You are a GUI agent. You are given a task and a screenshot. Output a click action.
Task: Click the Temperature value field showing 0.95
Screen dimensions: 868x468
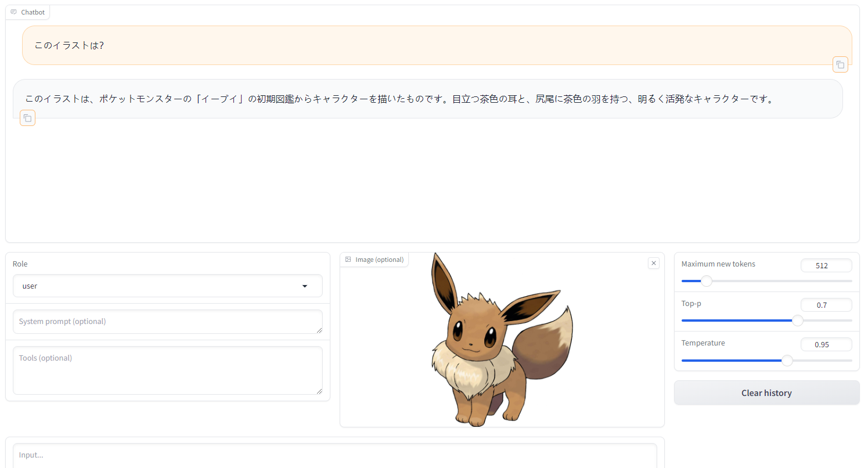[826, 344]
